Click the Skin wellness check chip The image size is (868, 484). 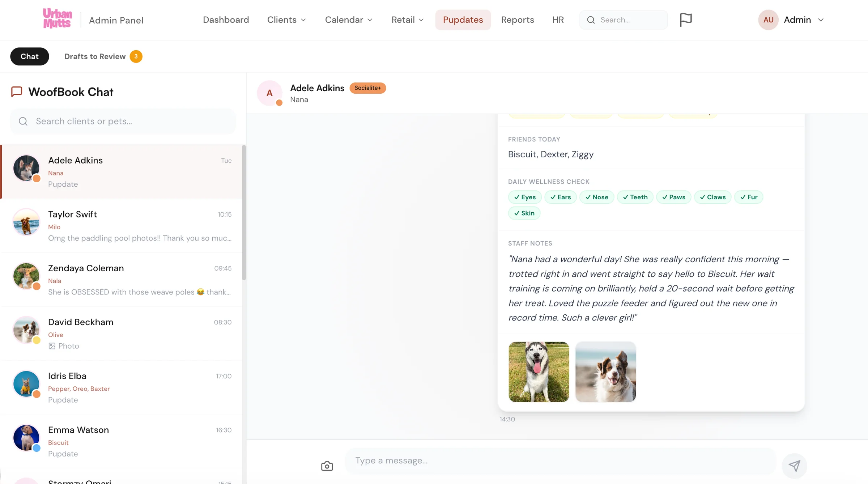click(524, 213)
